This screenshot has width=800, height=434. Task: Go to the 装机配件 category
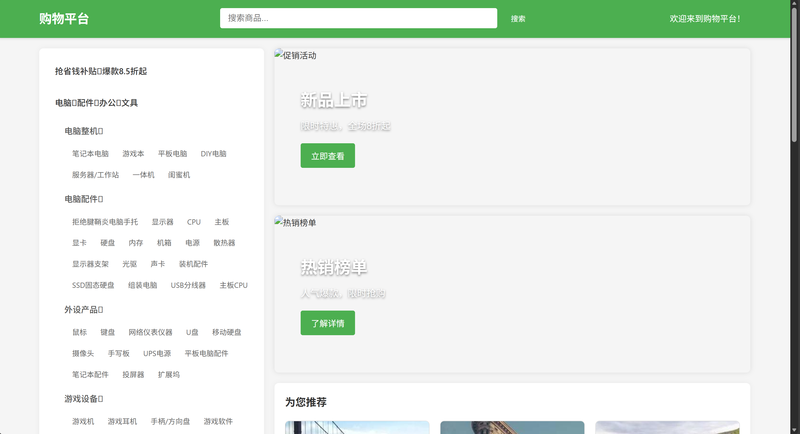[x=193, y=264]
